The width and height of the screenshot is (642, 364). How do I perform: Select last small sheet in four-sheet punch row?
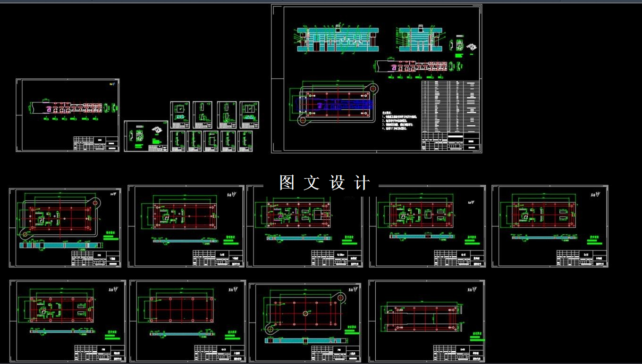click(249, 115)
